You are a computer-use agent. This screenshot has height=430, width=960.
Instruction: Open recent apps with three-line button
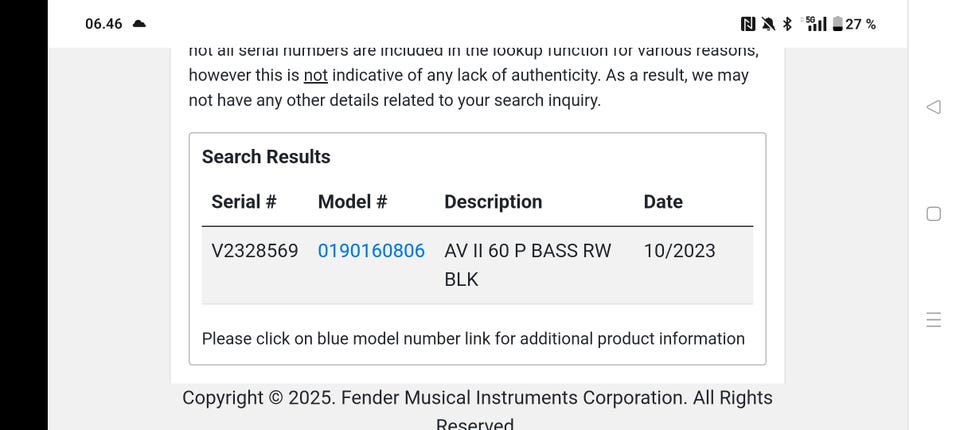(x=933, y=320)
